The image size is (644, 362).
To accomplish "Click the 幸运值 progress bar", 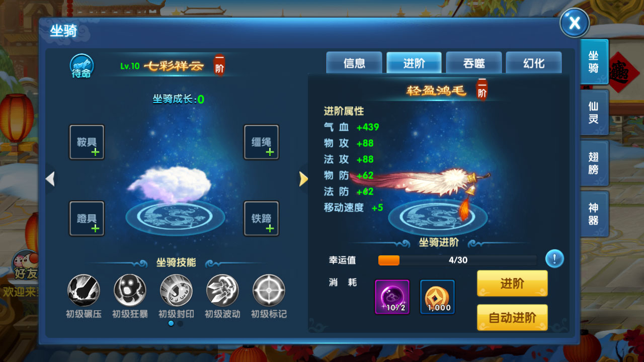I will (x=457, y=260).
